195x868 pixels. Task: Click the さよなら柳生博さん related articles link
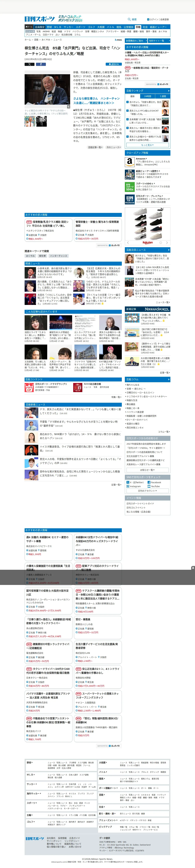(x=96, y=101)
